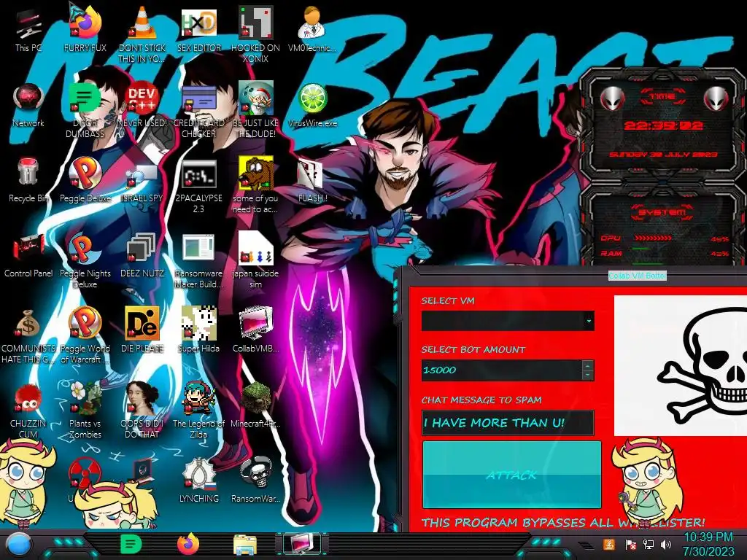Screen dimensions: 747x560
Task: Increase bot amount with the up arrow
Action: [x=588, y=365]
